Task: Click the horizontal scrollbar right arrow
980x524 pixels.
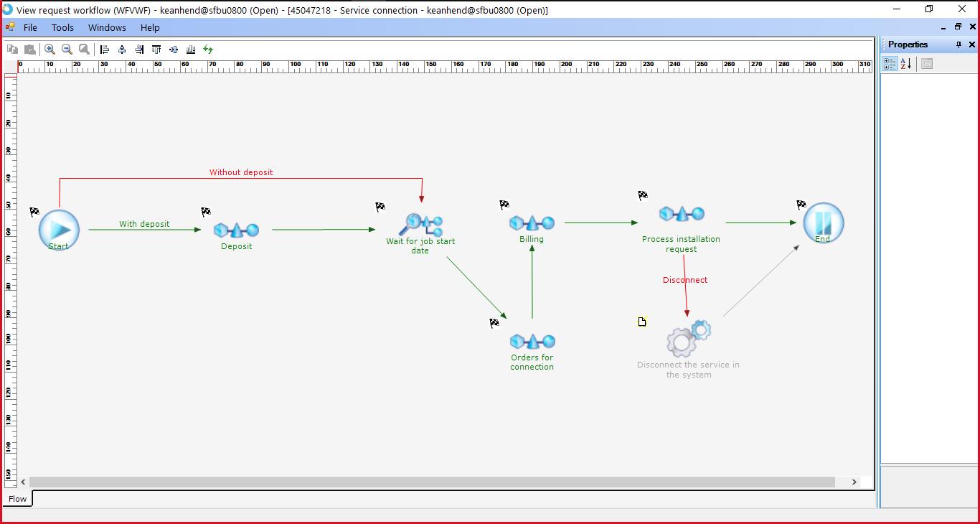Action: click(854, 482)
